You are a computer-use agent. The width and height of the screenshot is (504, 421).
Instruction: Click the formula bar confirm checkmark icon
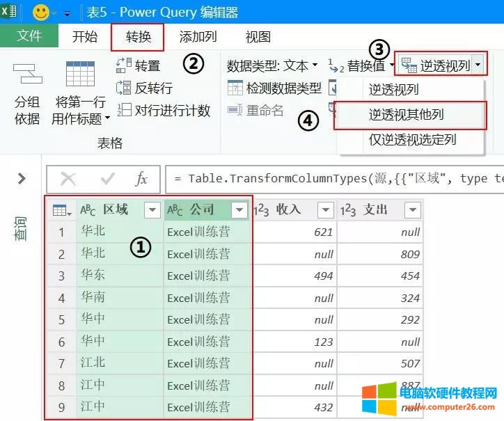pos(108,179)
